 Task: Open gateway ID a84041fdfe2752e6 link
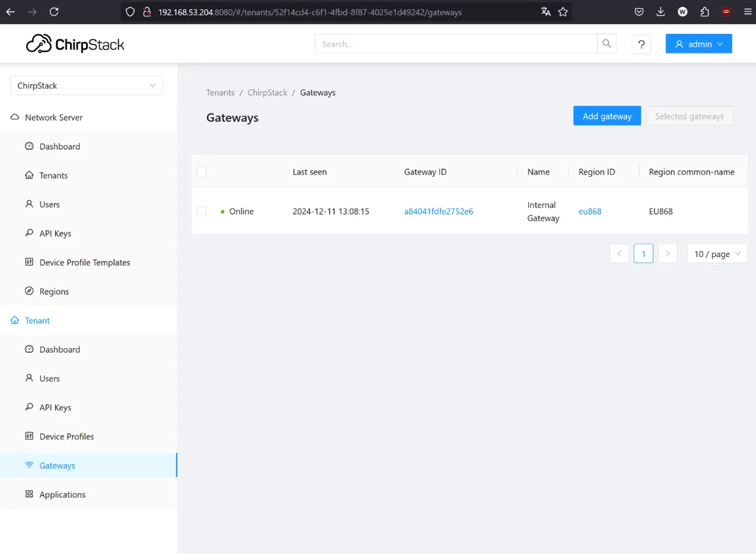[x=439, y=211]
